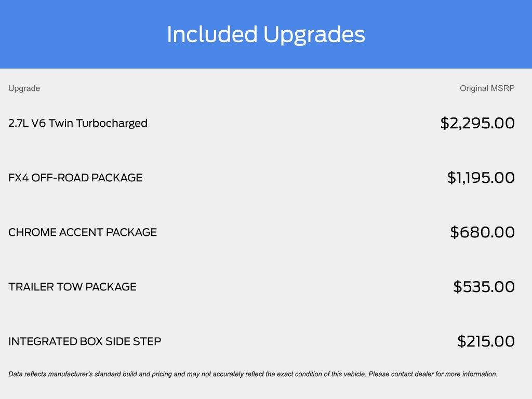Click 'Please contact dealer' disclaimer sentence
Viewport: 532px width, 399px height.
tap(433, 374)
